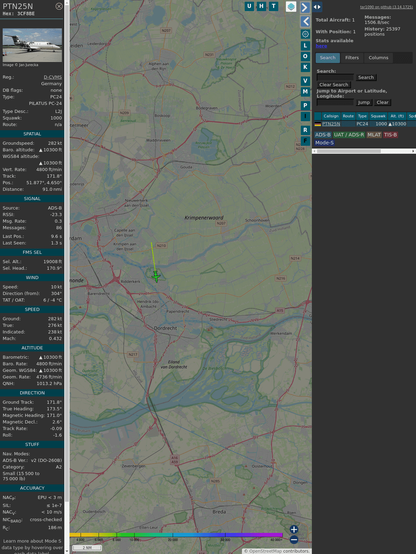The width and height of the screenshot is (416, 554).
Task: Zoom out with the minus icon
Action: point(294,540)
